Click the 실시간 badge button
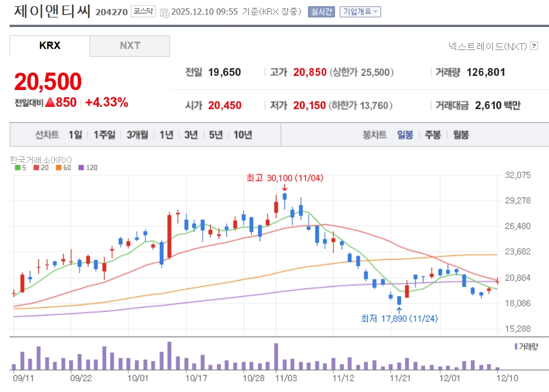549x392 pixels. click(x=321, y=12)
